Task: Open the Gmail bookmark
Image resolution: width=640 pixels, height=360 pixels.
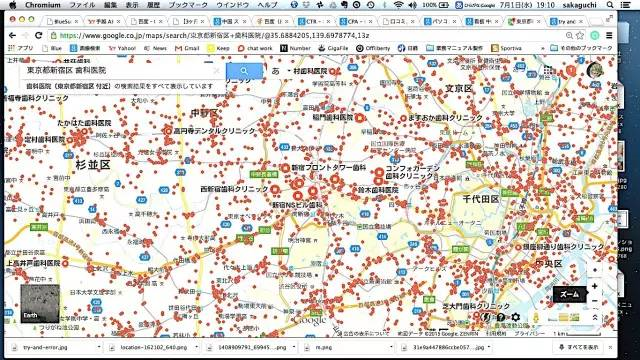Action: (187, 48)
